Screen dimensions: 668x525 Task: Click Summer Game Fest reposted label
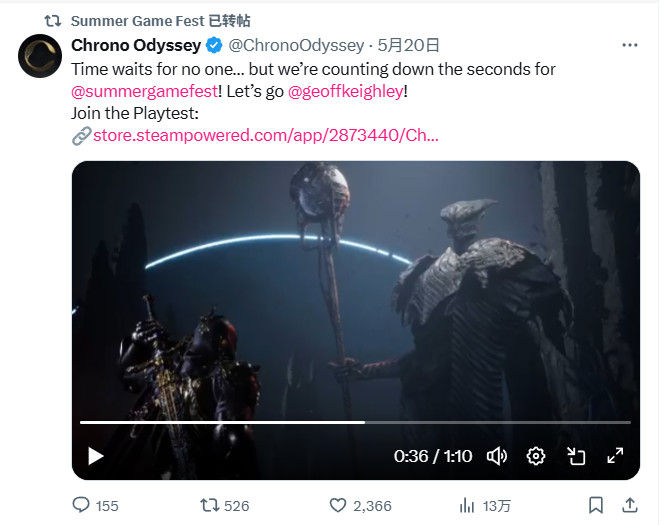[x=161, y=20]
